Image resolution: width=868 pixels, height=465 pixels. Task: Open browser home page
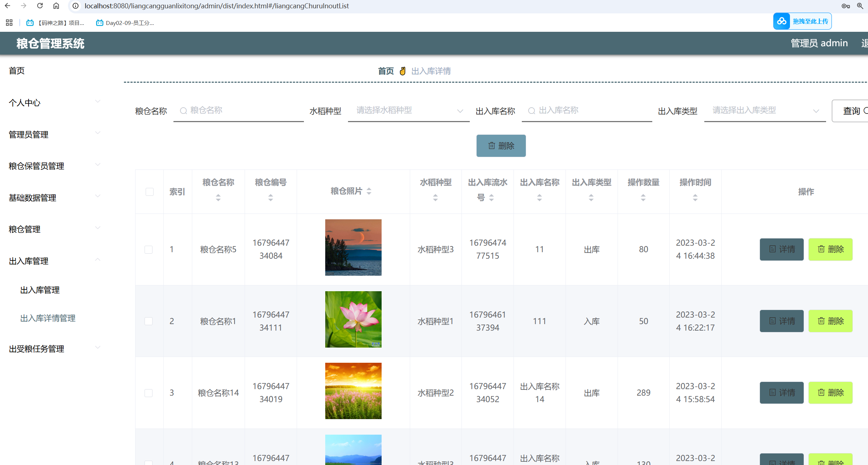pos(56,6)
